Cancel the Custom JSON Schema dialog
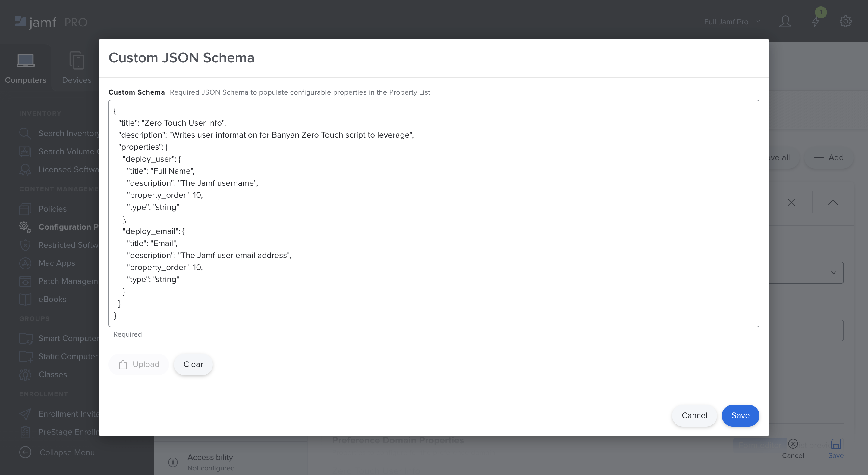Screen dimensions: 868x475 pos(694,415)
